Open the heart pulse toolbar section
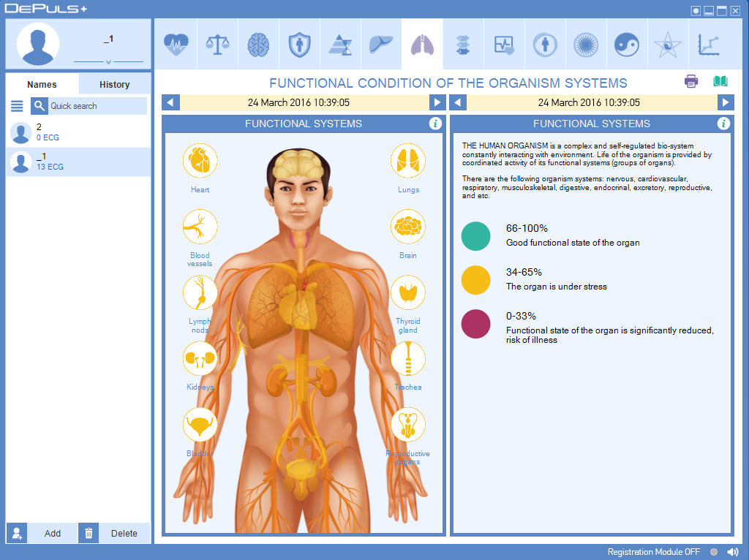The image size is (749, 560). [176, 45]
